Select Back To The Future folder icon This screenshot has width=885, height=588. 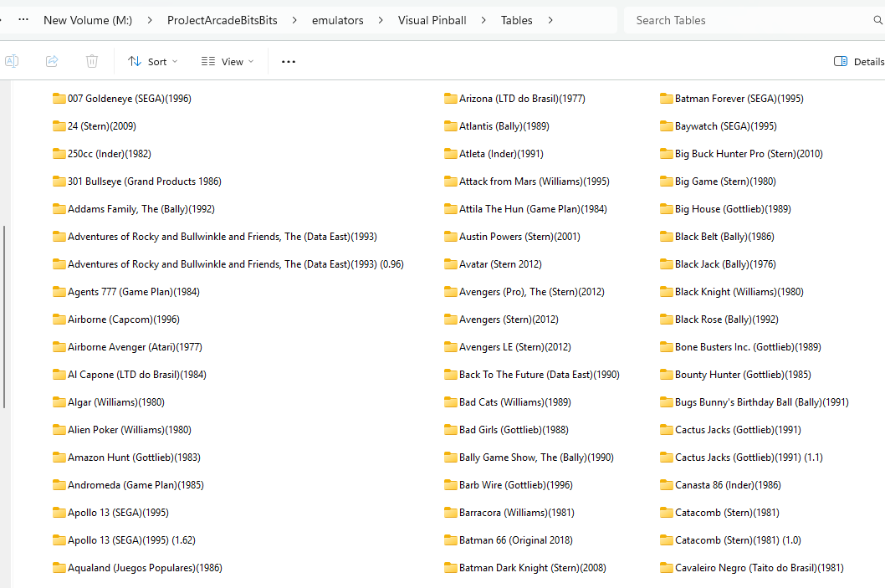click(x=450, y=375)
